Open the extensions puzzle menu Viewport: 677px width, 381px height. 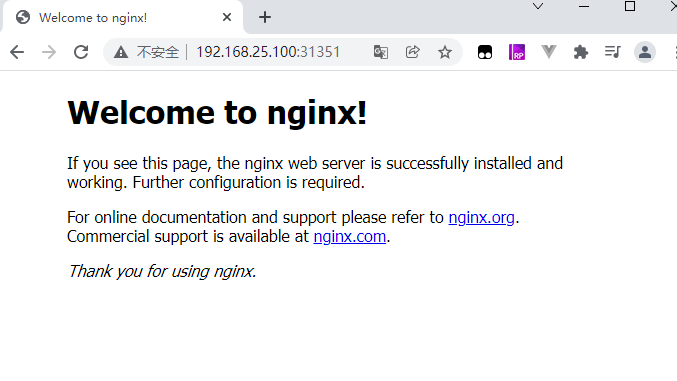pos(581,52)
